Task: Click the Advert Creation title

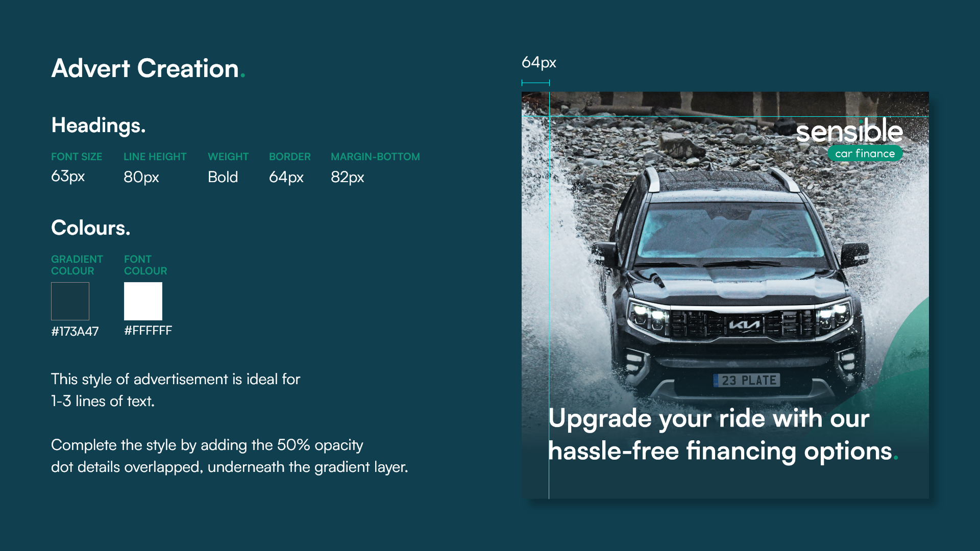Action: 148,68
